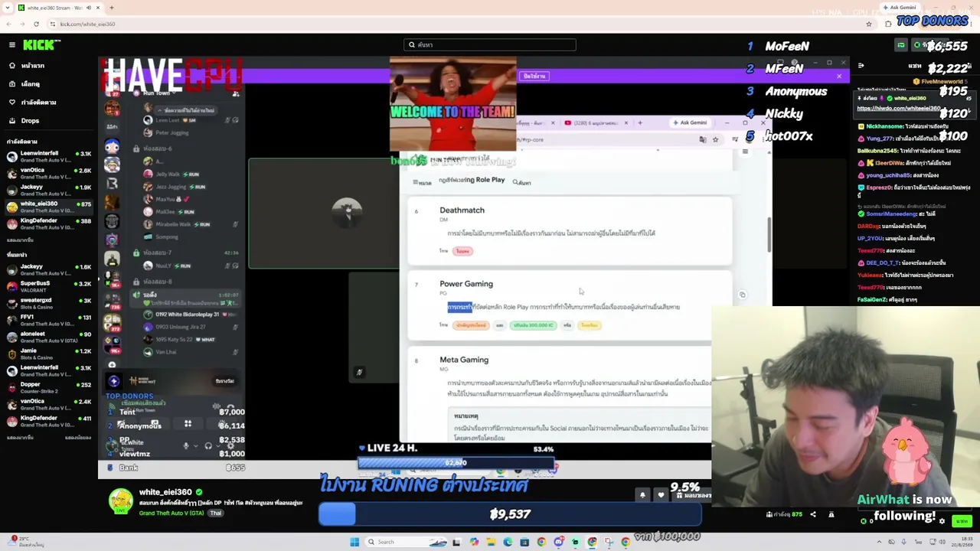Screen dimensions: 980x551
Task: Open the rules page หมวด menu icon
Action: (422, 183)
